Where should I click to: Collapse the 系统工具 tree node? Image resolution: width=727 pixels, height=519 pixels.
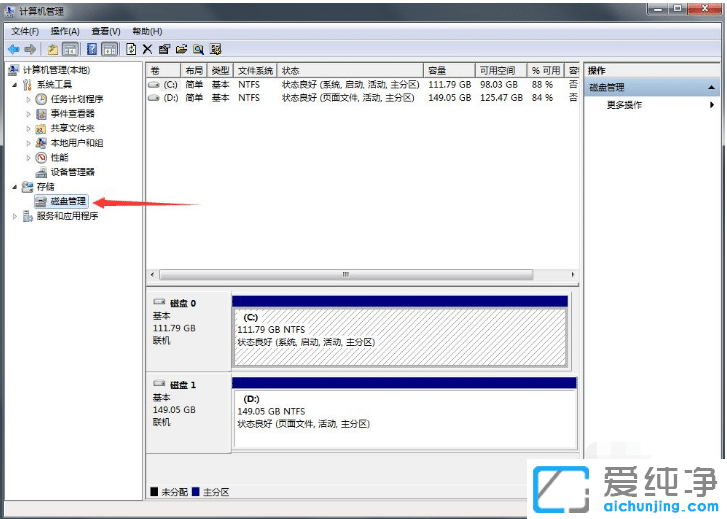tap(14, 85)
